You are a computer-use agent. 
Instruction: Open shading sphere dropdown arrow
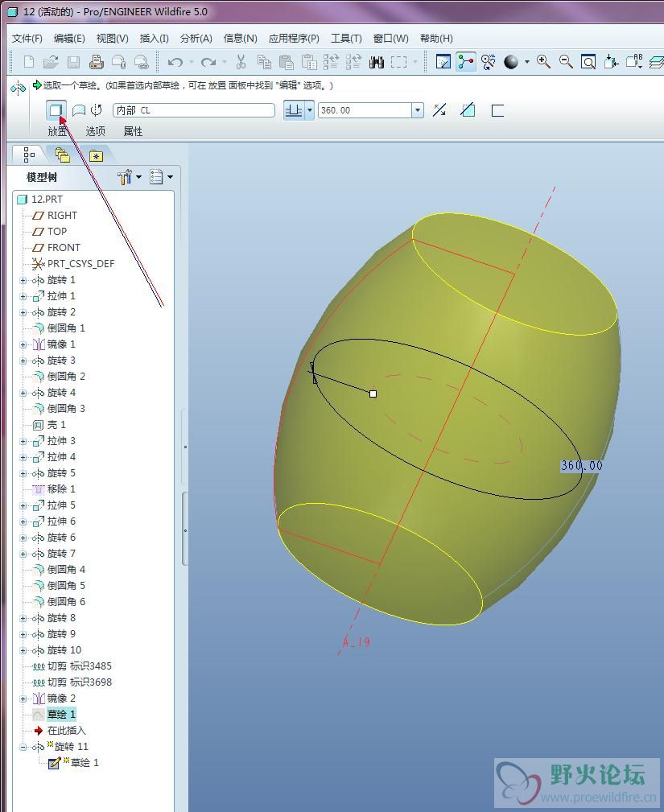coord(526,62)
